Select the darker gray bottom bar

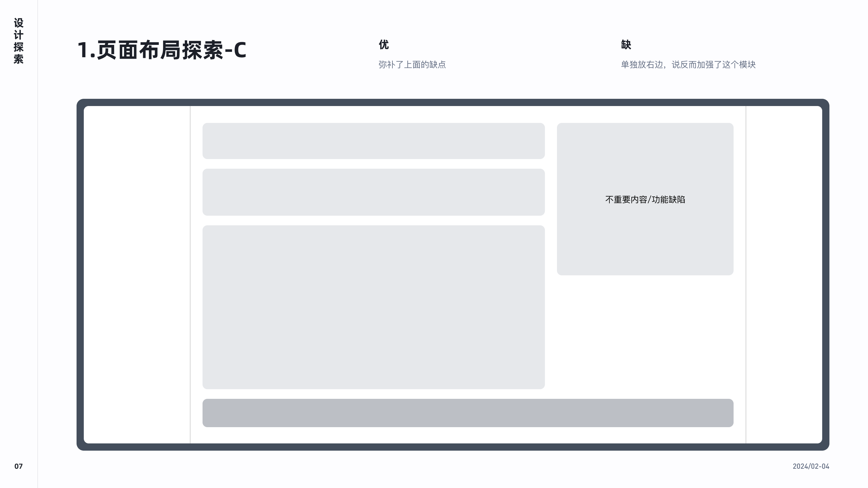coord(468,413)
